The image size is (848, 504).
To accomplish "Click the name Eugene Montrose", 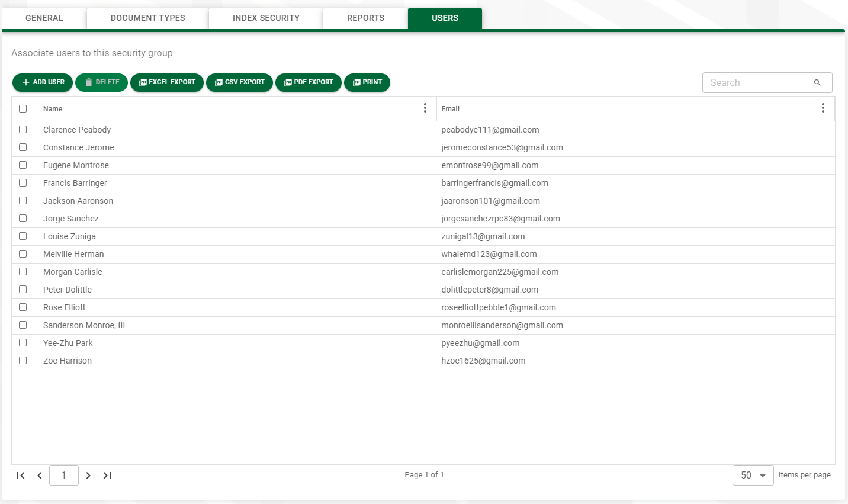I will coord(76,165).
